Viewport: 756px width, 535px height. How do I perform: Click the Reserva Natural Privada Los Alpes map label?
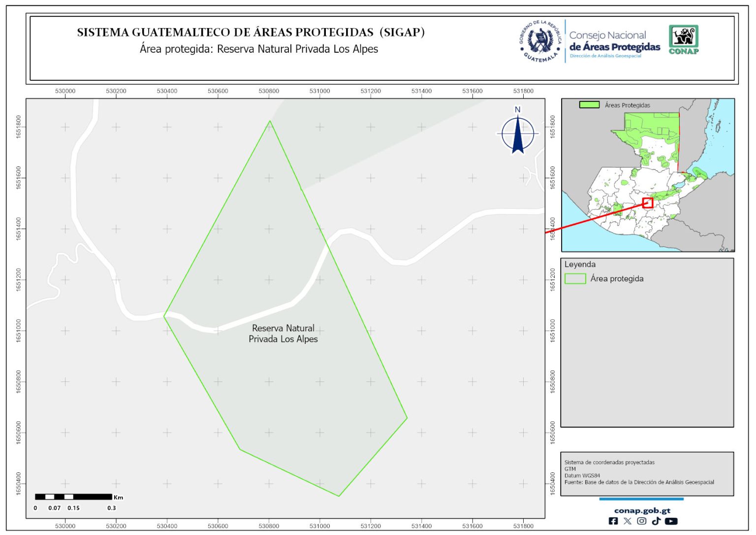[283, 334]
